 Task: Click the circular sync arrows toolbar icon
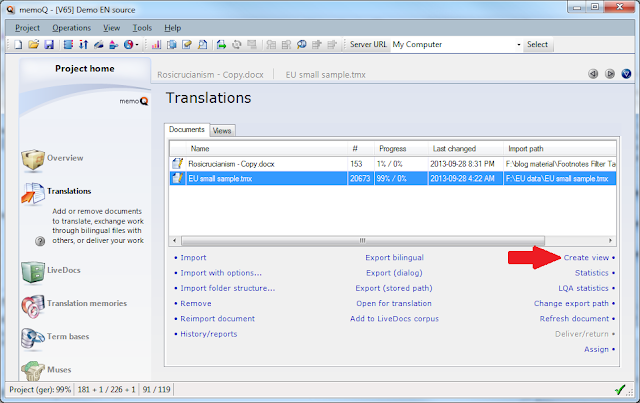[237, 45]
